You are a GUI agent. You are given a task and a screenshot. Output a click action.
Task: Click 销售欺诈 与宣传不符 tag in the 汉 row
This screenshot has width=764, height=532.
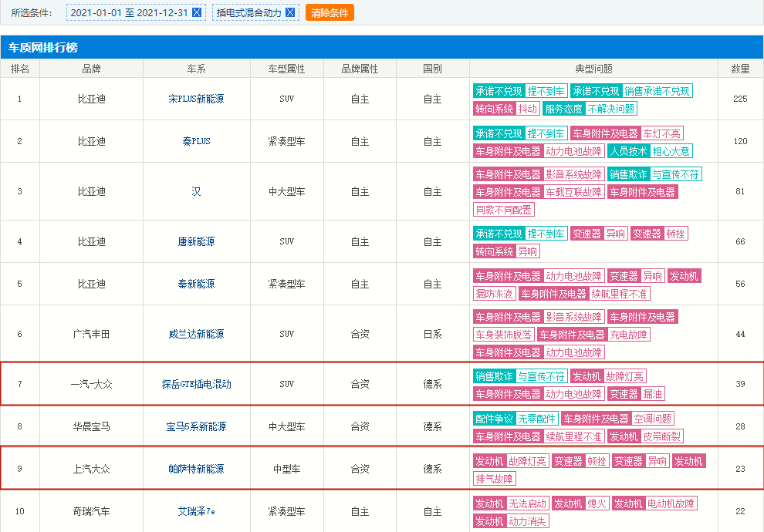654,174
